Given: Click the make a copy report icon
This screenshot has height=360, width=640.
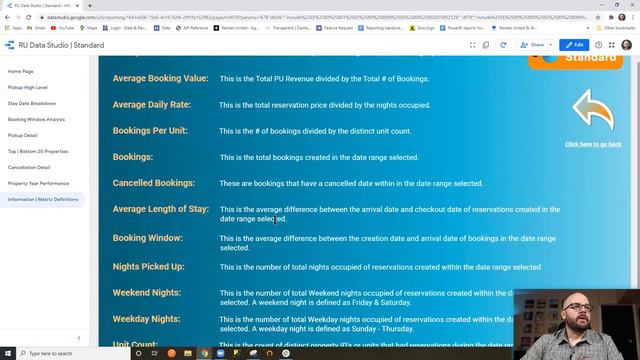Looking at the screenshot, I should pyautogui.click(x=486, y=45).
